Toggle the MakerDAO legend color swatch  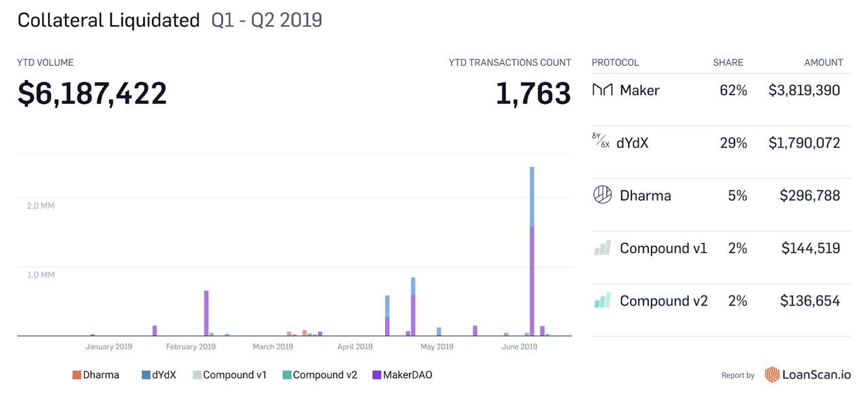pos(376,375)
